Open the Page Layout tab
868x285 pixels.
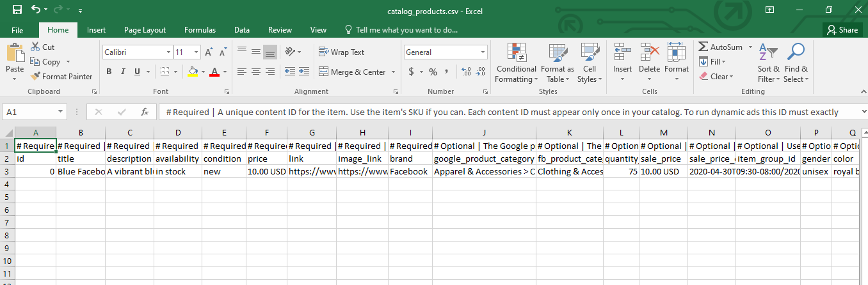tap(145, 30)
